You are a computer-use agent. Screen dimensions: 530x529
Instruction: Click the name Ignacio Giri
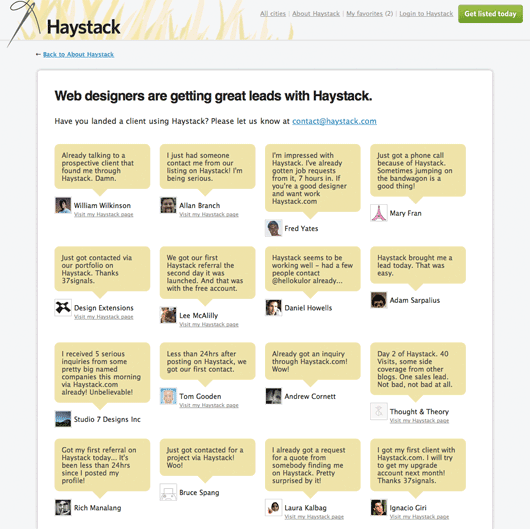(408, 508)
